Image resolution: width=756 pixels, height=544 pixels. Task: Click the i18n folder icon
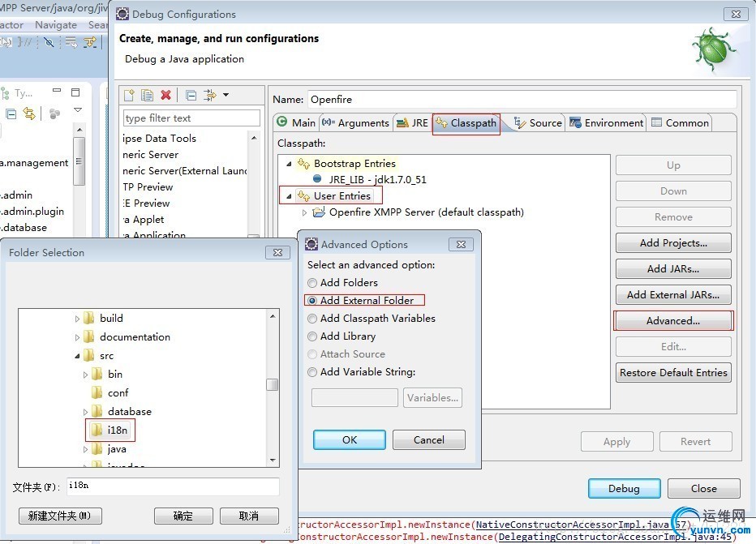click(97, 430)
